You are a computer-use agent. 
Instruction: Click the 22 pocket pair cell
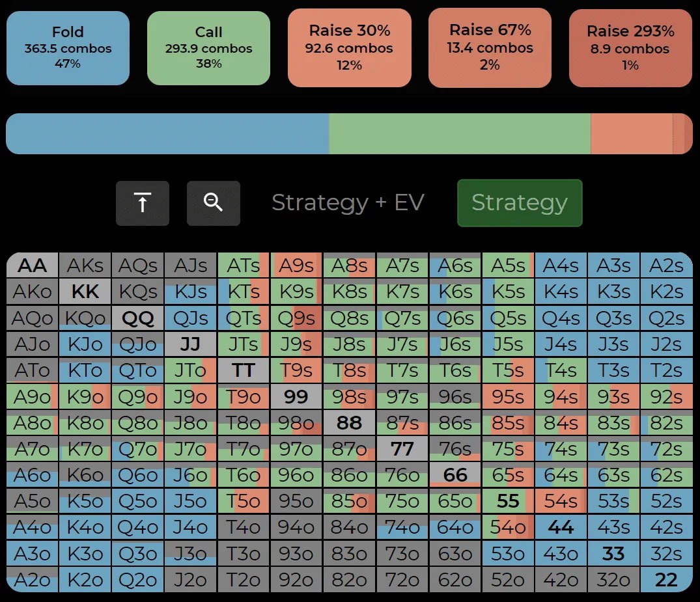click(666, 579)
